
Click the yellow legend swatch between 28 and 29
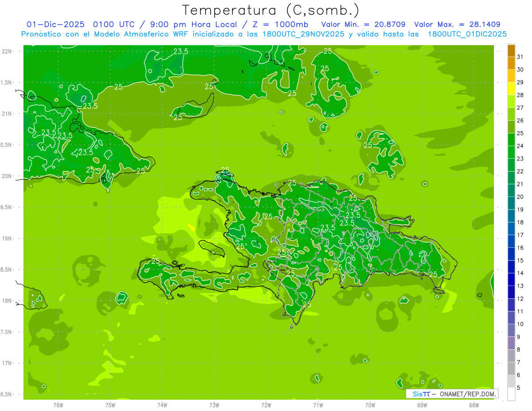click(511, 89)
